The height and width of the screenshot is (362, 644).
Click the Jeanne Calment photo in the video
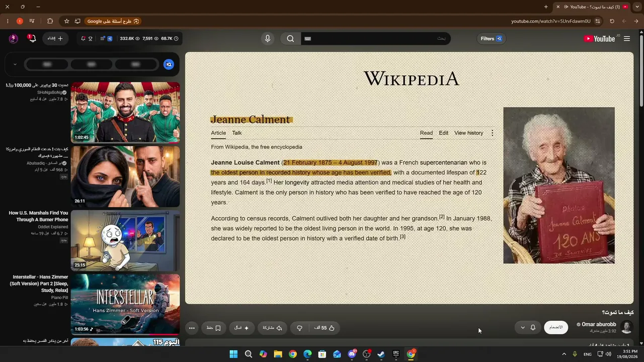click(x=559, y=185)
